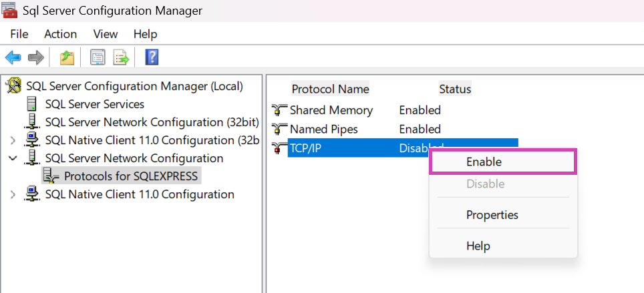Screen dimensions: 644x293
Task: Expand the bottom SQL Native Client 11.0 Configuration node
Action: click(x=13, y=194)
